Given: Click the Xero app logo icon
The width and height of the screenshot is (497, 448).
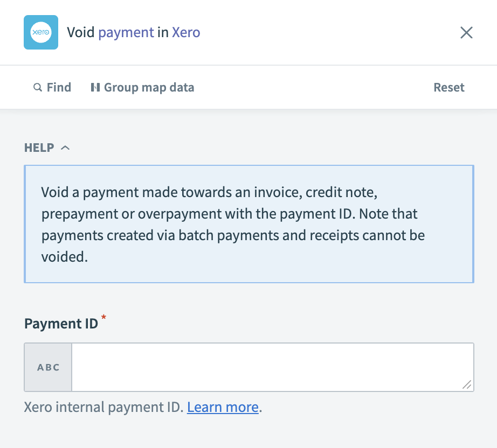Looking at the screenshot, I should [x=40, y=32].
